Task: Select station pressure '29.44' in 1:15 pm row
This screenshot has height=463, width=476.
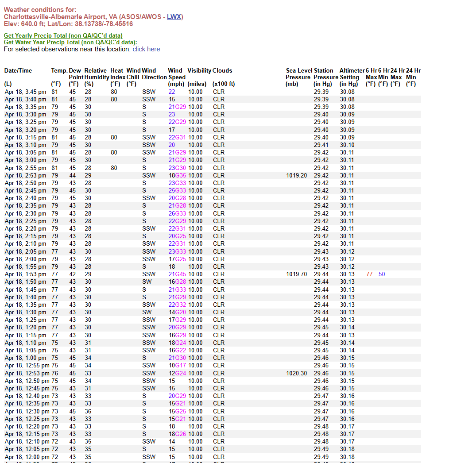Action: point(321,336)
